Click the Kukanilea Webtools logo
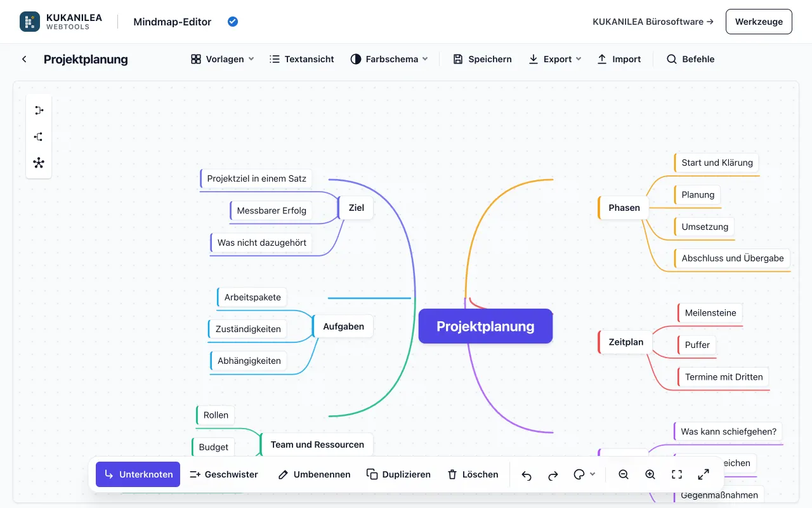 pyautogui.click(x=61, y=22)
